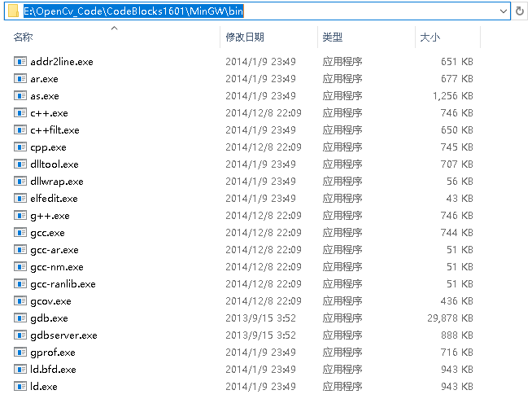Click the gcc.exe file icon
The width and height of the screenshot is (532, 412).
20,233
